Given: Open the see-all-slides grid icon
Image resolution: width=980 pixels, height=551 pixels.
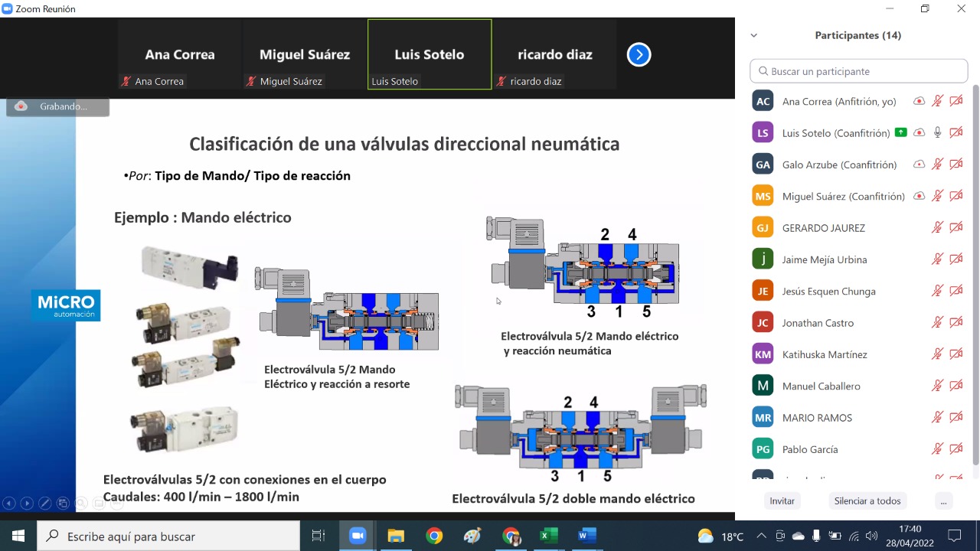Looking at the screenshot, I should pos(64,503).
